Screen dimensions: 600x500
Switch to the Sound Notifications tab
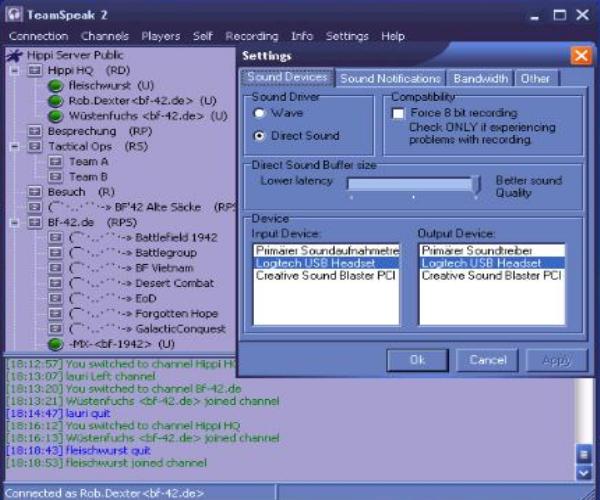pyautogui.click(x=390, y=78)
